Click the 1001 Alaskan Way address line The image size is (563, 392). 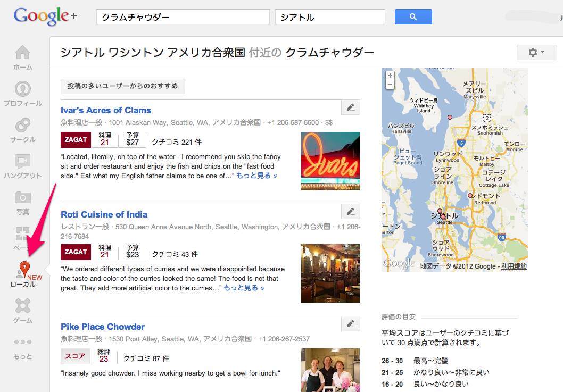pyautogui.click(x=196, y=122)
